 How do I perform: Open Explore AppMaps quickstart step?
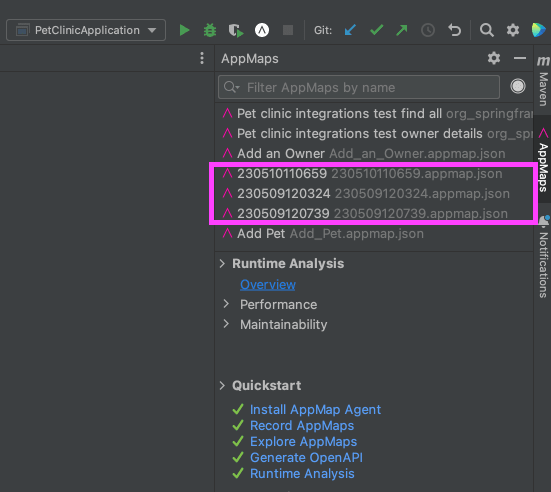click(x=303, y=442)
